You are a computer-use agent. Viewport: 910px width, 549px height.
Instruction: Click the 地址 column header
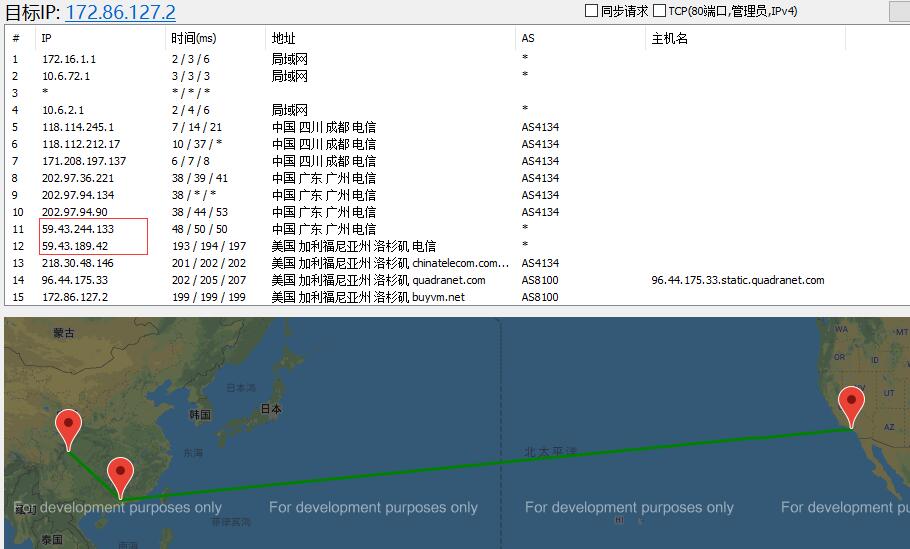pos(390,38)
